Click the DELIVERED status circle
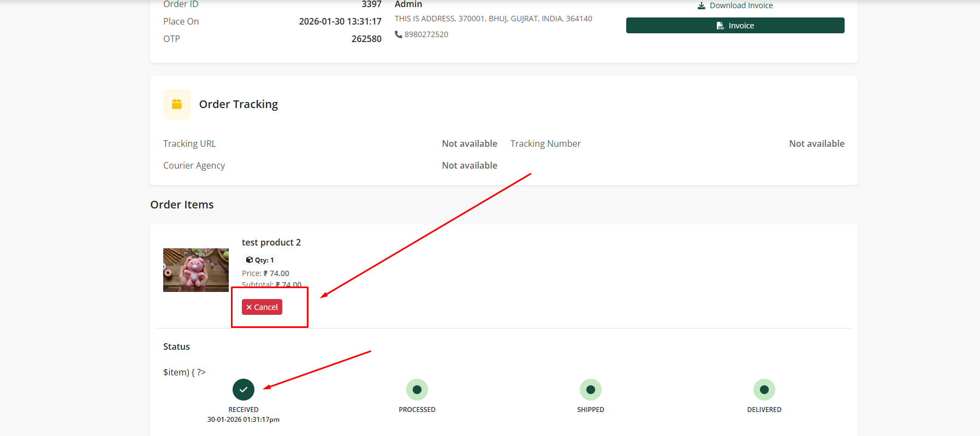Viewport: 980px width, 436px height. (x=764, y=390)
